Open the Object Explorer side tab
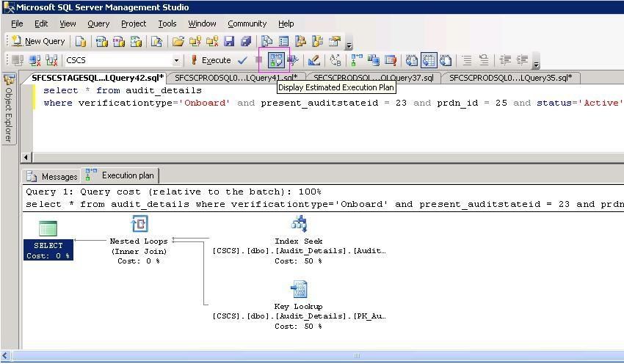Screen dimensions: 624x364 pyautogui.click(x=9, y=108)
